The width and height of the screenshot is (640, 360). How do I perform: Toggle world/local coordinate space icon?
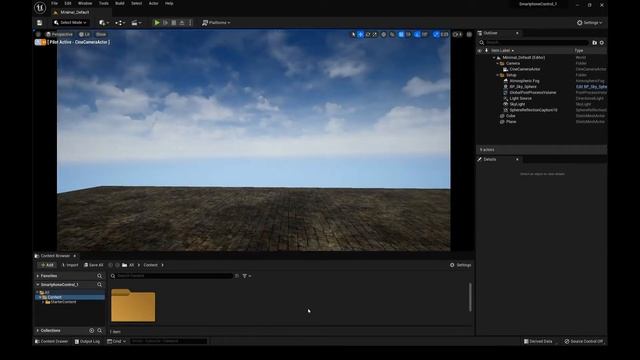click(384, 35)
